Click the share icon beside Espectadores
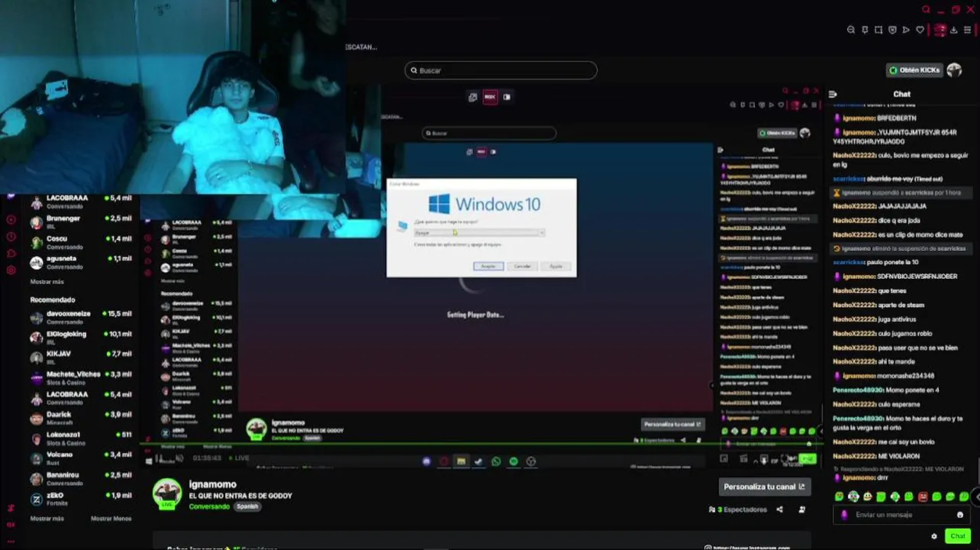Image resolution: width=980 pixels, height=550 pixels. [779, 510]
